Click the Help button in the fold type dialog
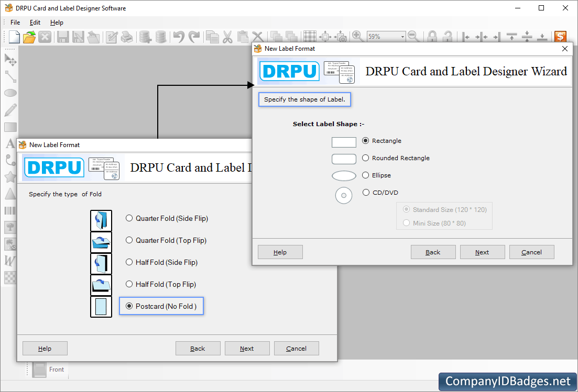The image size is (578, 392). 45,349
